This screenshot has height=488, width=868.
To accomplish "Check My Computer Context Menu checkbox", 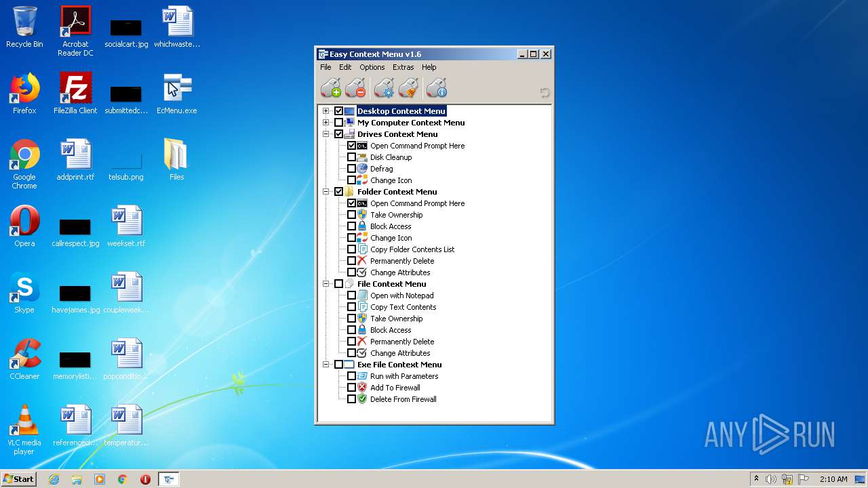I will [x=339, y=123].
